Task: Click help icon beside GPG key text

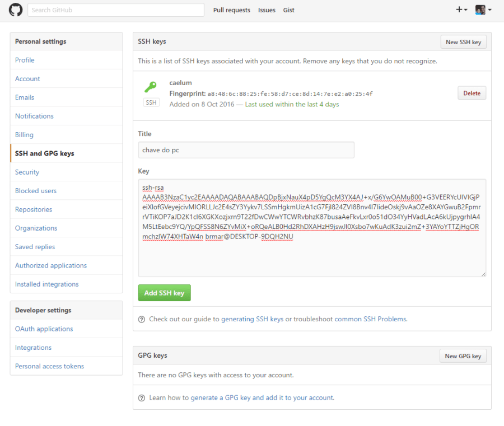Action: pos(142,397)
